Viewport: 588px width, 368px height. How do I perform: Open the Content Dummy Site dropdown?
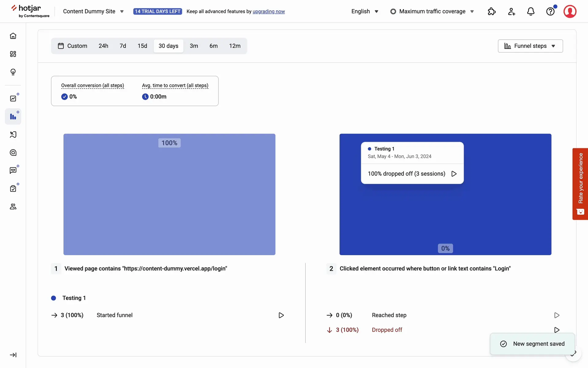click(x=93, y=11)
